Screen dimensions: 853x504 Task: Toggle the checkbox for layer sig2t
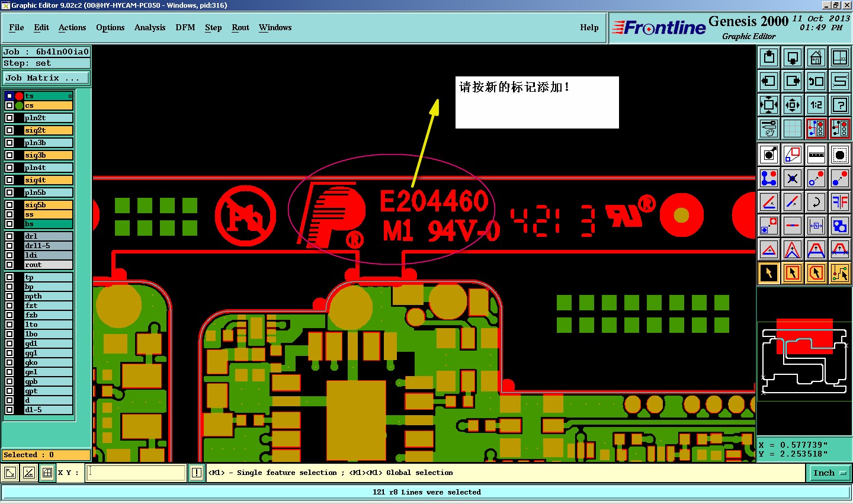(9, 130)
